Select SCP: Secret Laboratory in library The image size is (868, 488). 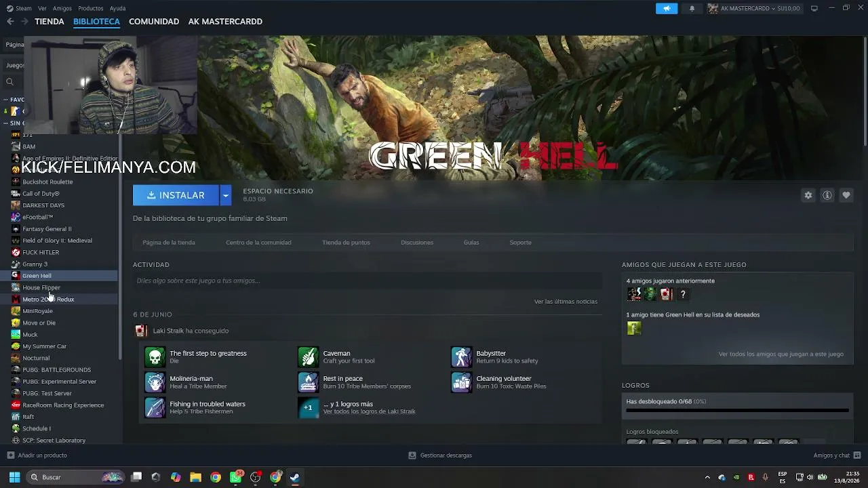tap(54, 441)
